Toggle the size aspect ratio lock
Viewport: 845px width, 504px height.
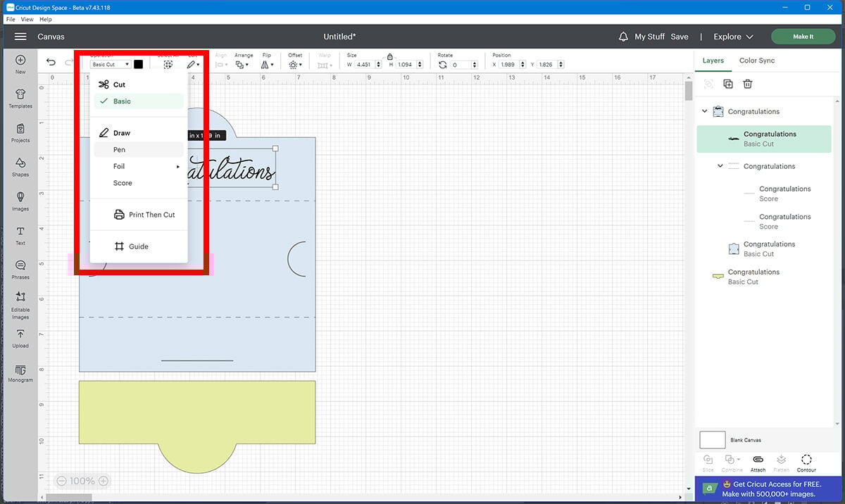389,56
